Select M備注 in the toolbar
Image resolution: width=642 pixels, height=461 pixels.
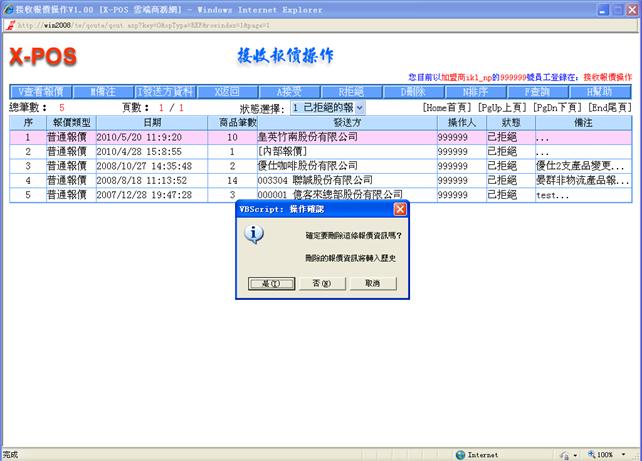[x=103, y=91]
